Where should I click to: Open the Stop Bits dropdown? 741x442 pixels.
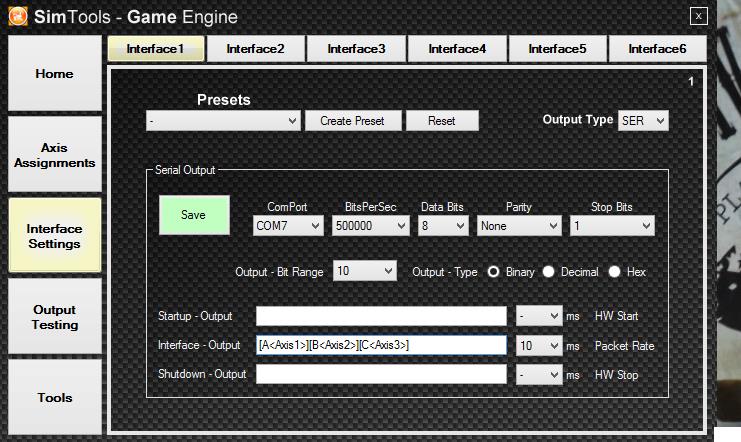click(612, 226)
